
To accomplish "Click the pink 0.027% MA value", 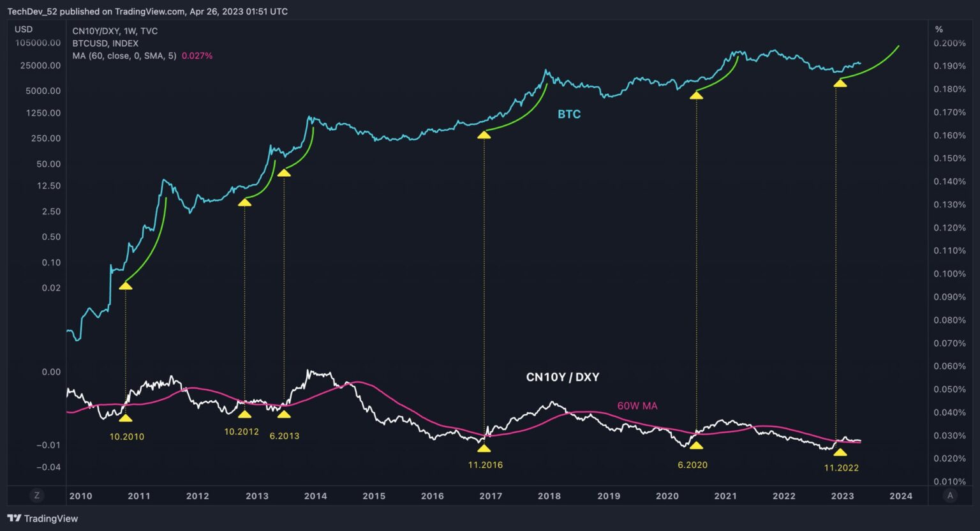I will tap(197, 56).
